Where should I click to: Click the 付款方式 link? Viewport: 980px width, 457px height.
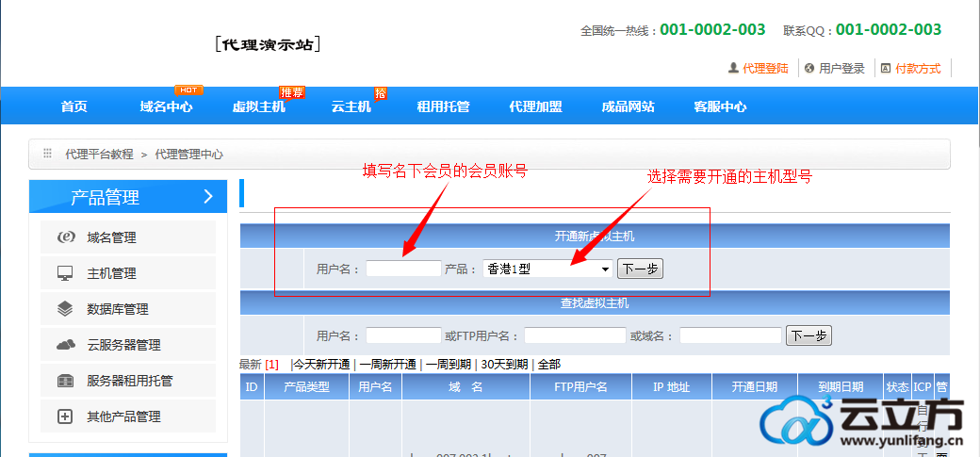pyautogui.click(x=918, y=69)
